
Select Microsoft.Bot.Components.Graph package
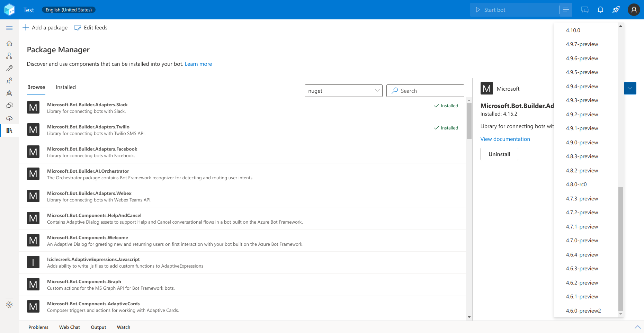[242, 285]
